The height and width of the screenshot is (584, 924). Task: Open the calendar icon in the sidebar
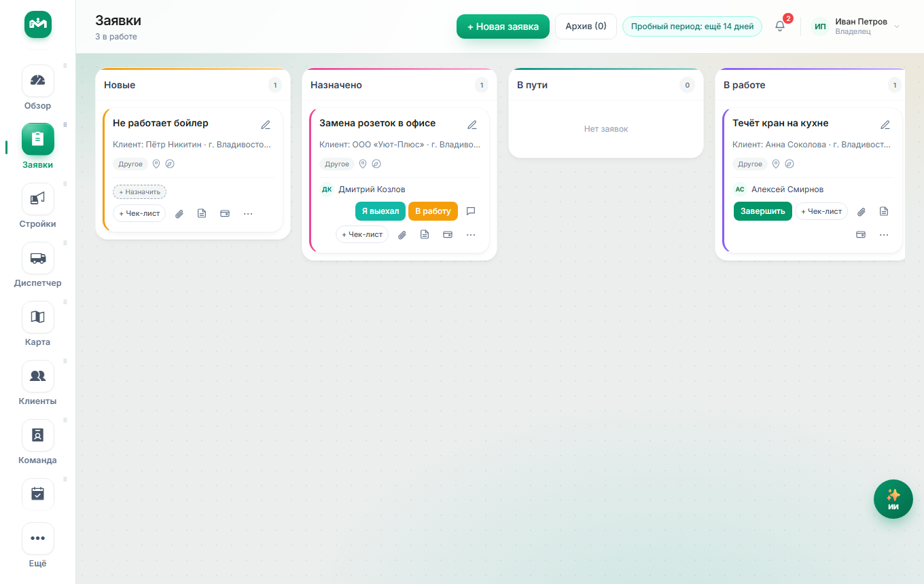(38, 494)
